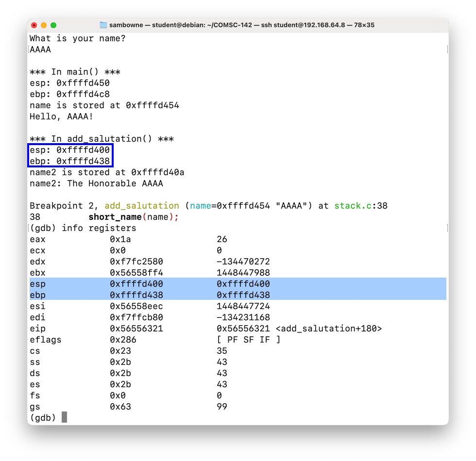476x461 pixels.
Task: Click the yellow minimize window button
Action: [x=44, y=25]
